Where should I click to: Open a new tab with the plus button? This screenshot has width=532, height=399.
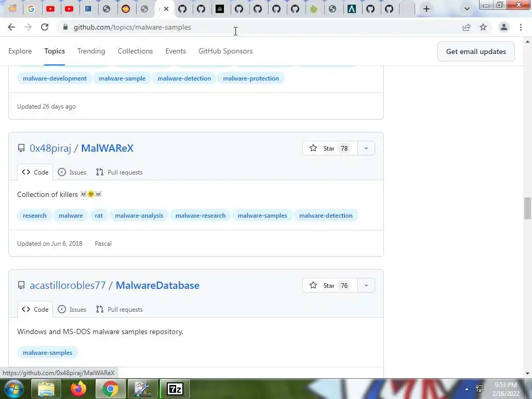click(427, 9)
